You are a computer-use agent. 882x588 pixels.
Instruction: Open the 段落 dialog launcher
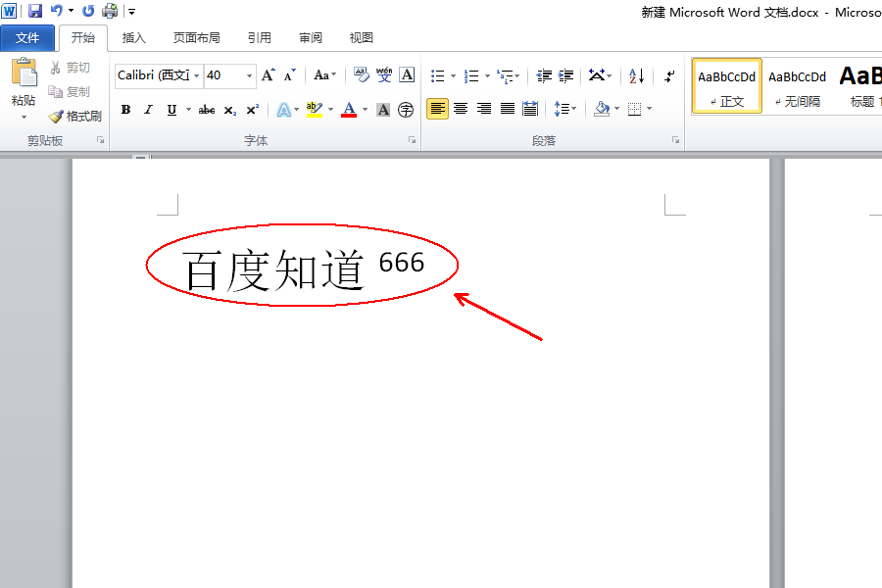coord(675,140)
